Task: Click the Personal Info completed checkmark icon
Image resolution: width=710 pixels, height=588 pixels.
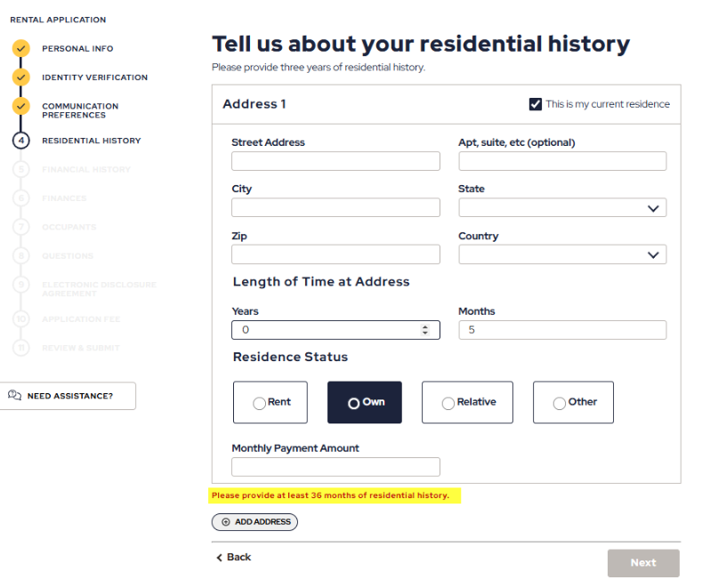Action: (x=20, y=48)
